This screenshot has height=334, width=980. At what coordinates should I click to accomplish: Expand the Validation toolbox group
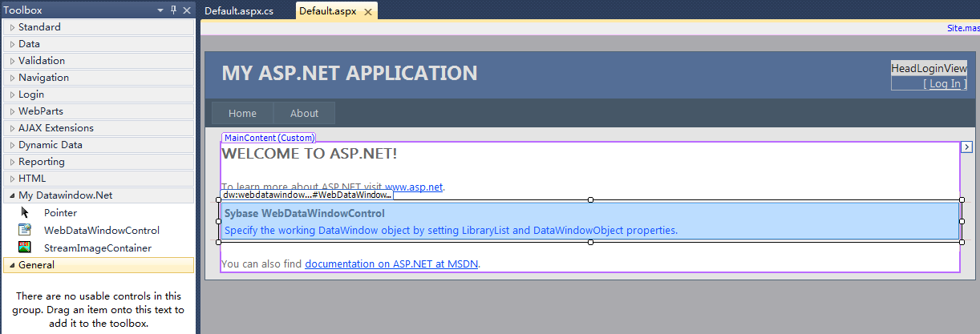pyautogui.click(x=13, y=61)
